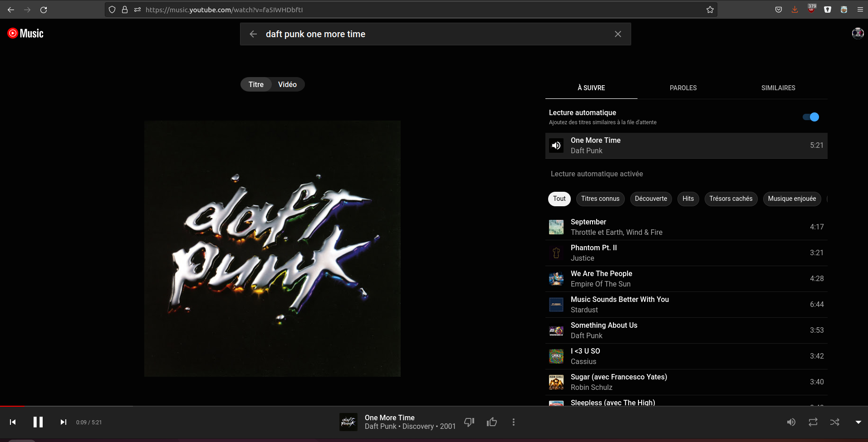Screen dimensions: 868x442
Task: Open Empire Of The Sun artist link
Action: point(600,284)
